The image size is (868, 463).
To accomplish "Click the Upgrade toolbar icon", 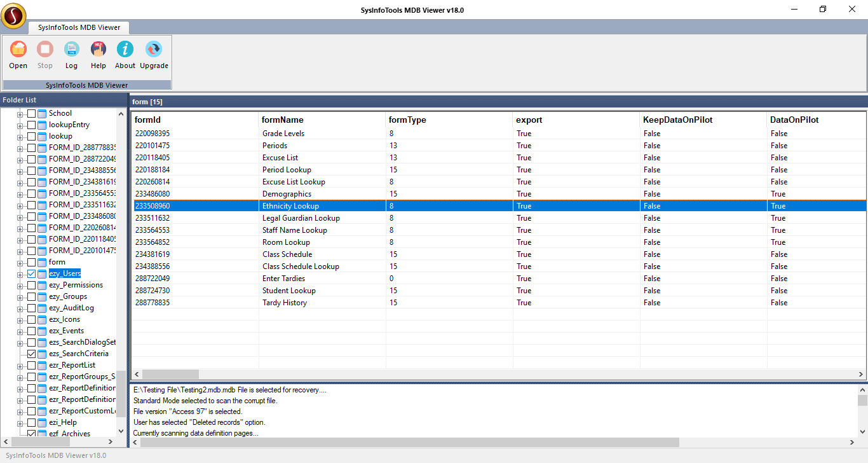I will pos(154,49).
